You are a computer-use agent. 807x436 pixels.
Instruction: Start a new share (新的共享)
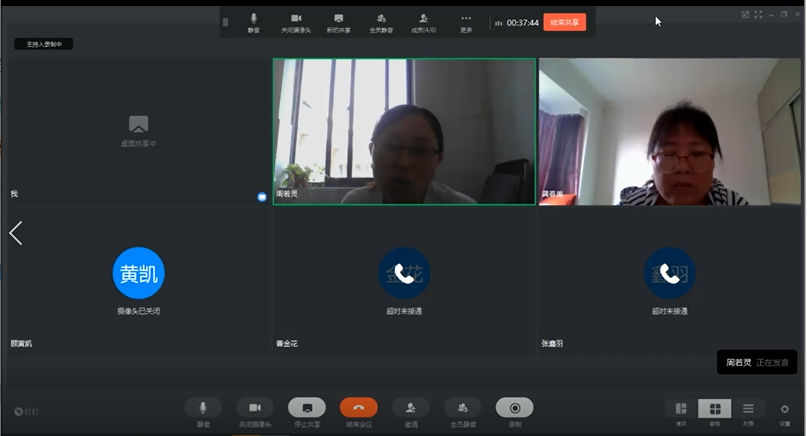pyautogui.click(x=339, y=20)
